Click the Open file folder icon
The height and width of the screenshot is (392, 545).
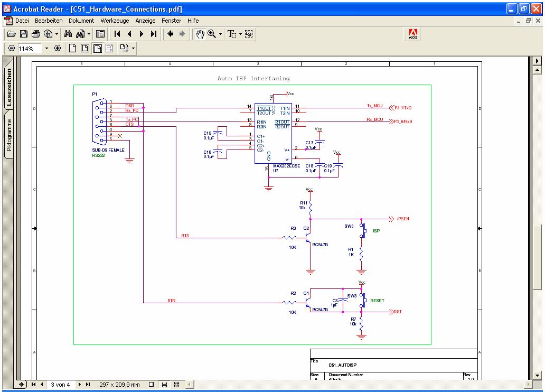11,34
